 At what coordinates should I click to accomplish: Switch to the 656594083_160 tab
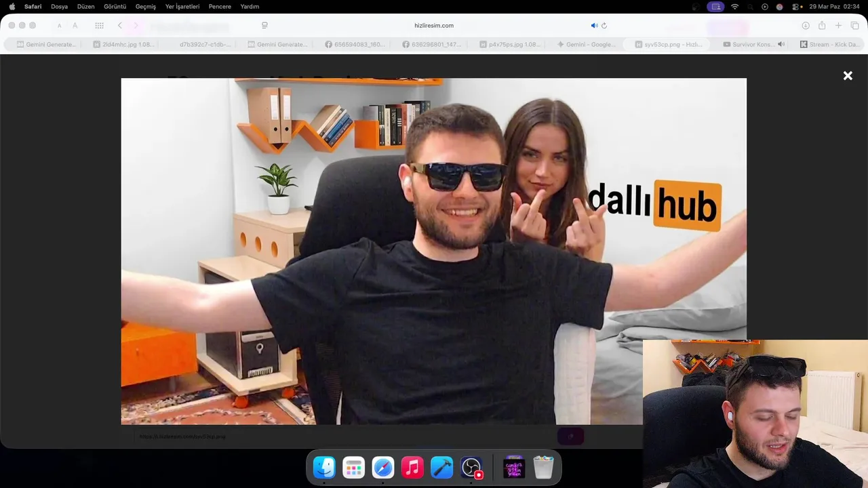click(x=355, y=44)
